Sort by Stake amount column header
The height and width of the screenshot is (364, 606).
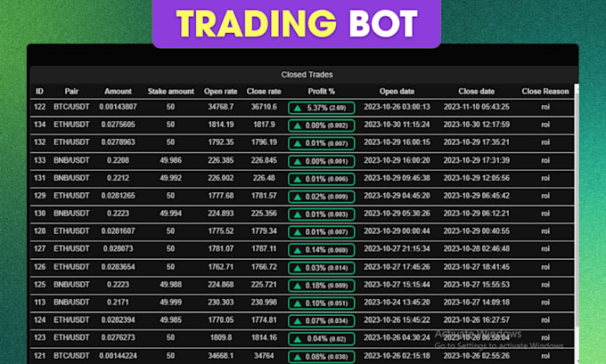point(171,92)
